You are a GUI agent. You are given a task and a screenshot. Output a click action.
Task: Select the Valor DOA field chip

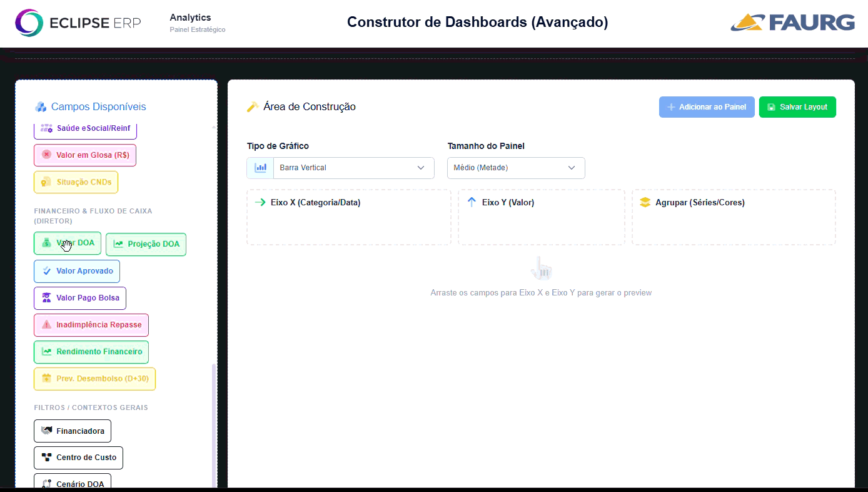(x=68, y=243)
